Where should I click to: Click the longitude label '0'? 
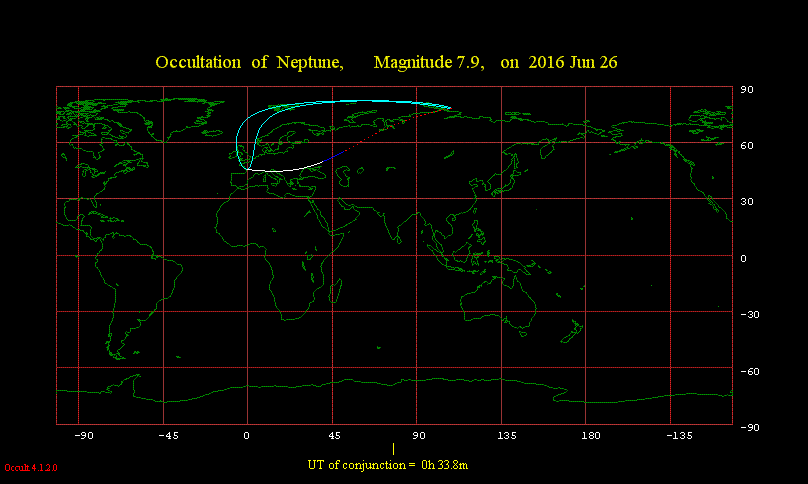246,436
